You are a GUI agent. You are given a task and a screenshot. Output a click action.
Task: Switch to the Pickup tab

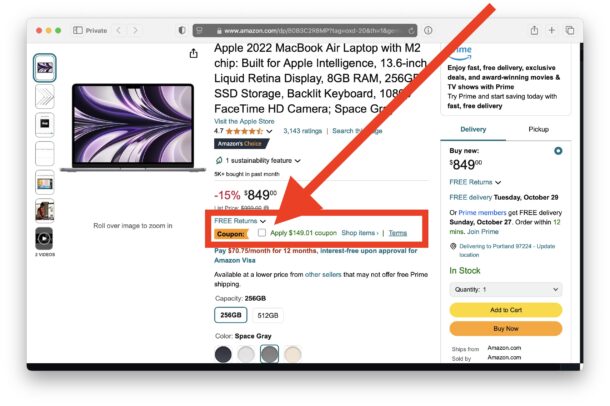538,129
